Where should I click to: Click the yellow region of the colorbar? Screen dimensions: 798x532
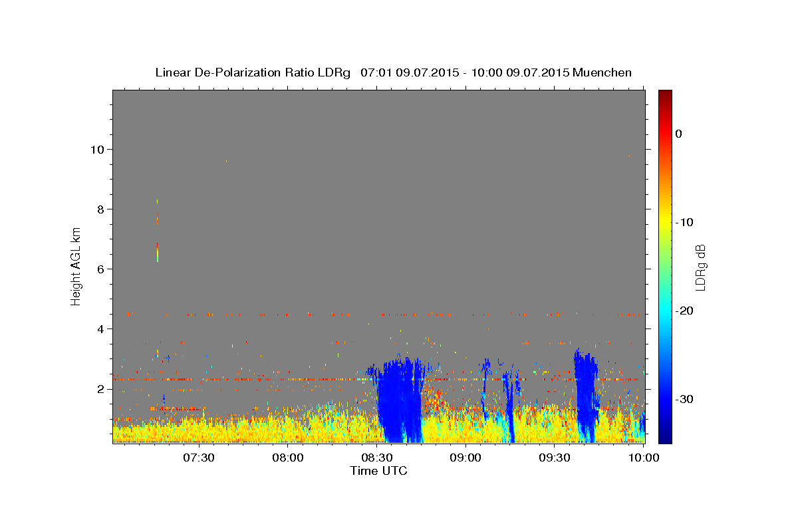pos(665,219)
